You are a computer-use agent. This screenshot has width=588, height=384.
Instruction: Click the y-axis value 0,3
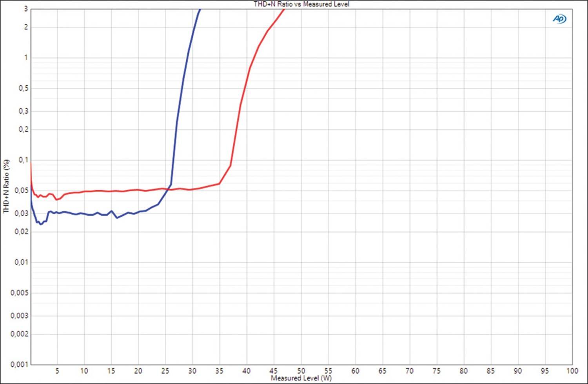point(24,111)
